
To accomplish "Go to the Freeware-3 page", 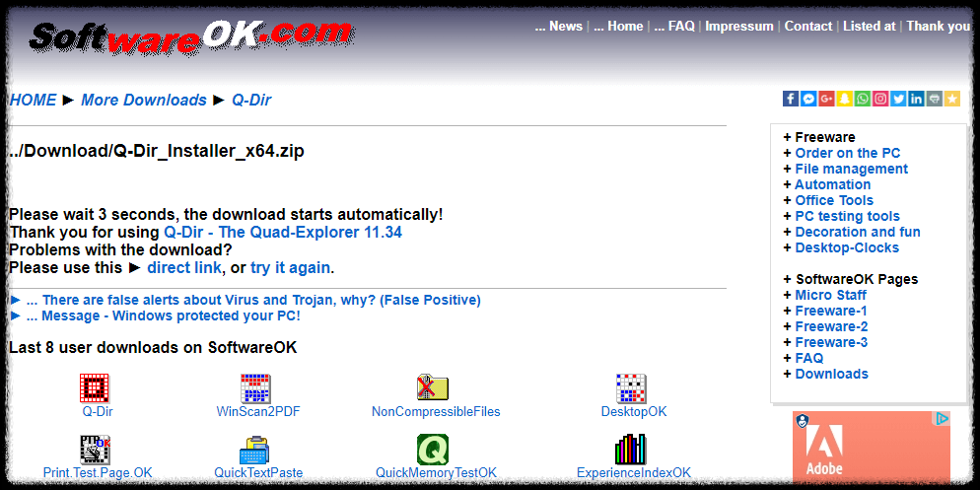I will pos(831,342).
